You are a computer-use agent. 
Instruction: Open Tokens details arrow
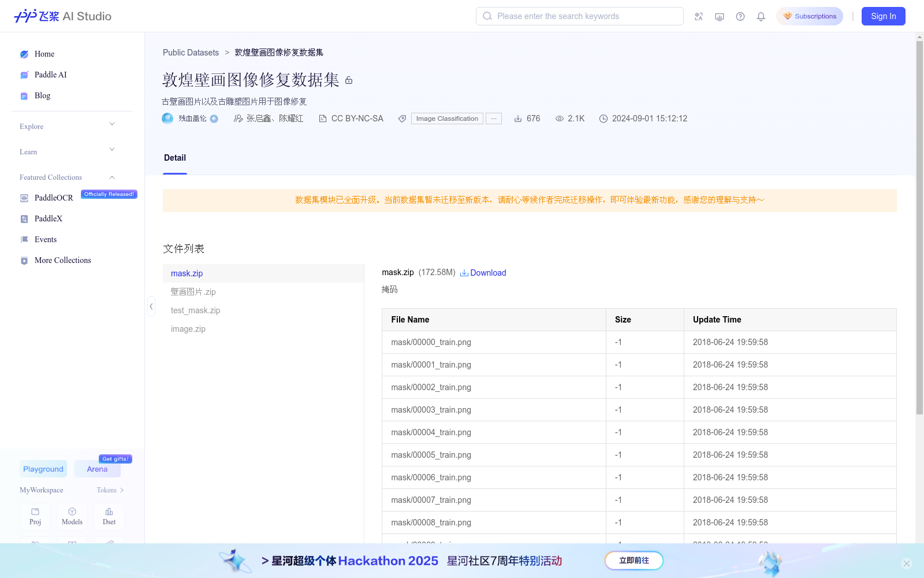122,490
